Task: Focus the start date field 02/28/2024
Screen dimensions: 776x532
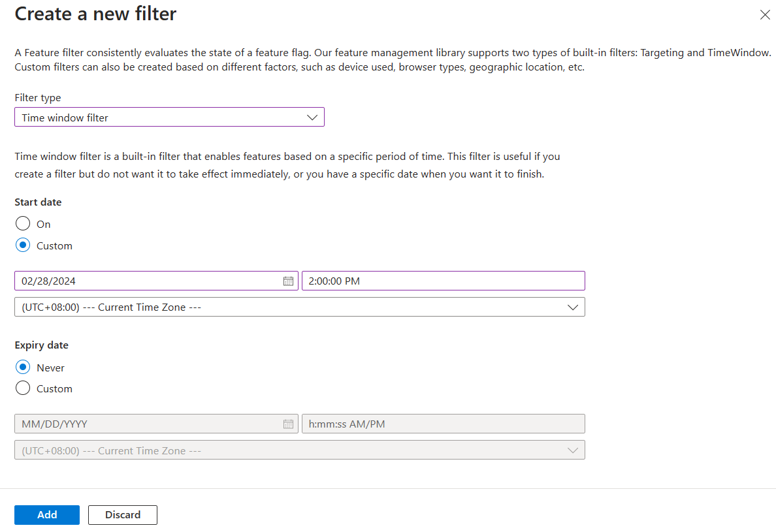Action: tap(156, 281)
